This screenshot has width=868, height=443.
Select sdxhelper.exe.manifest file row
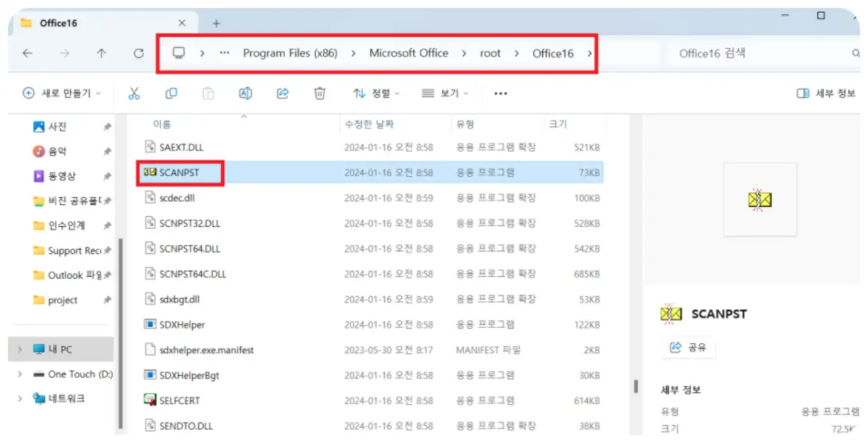tap(371, 350)
